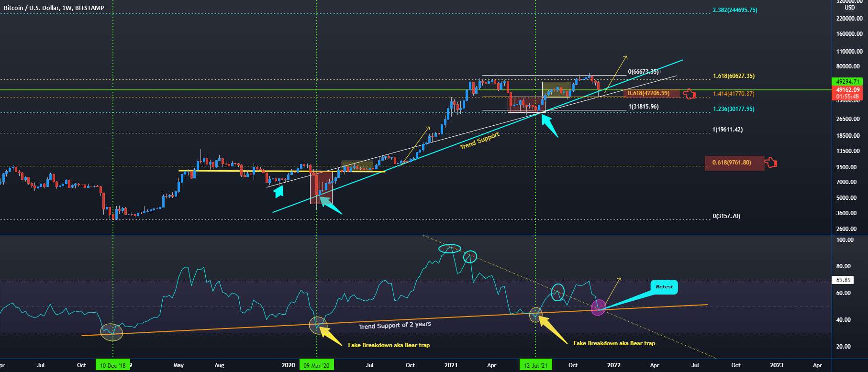
Task: Click the Trend Support of 2 years text
Action: pyautogui.click(x=395, y=325)
